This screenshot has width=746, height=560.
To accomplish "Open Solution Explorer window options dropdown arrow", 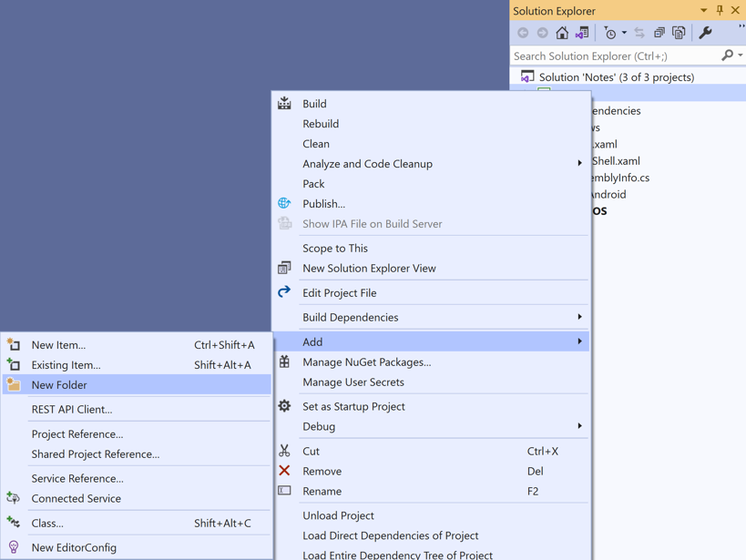I will (703, 11).
